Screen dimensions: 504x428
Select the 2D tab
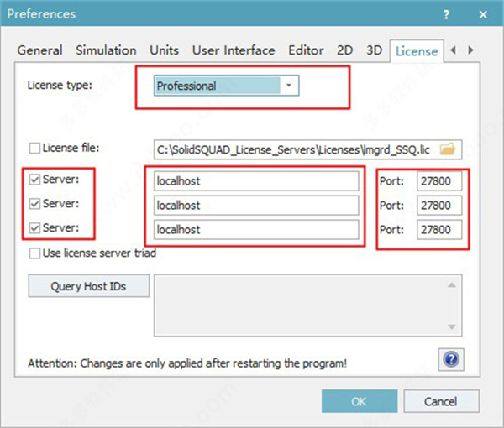tap(345, 50)
